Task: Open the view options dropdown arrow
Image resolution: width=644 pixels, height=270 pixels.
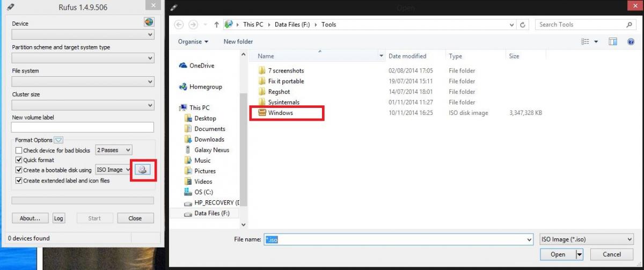Action: 596,42
